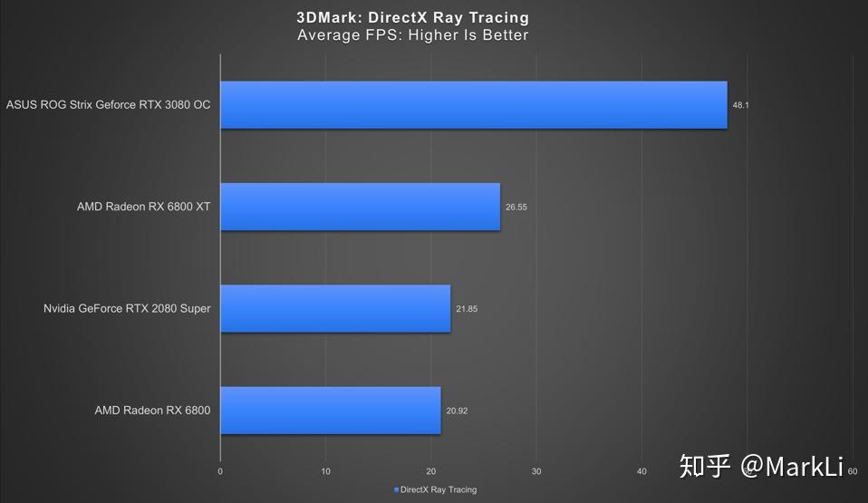The image size is (868, 503).
Task: Click the ASUS ROG Strix RTX 3080 OC bar
Action: (x=474, y=105)
